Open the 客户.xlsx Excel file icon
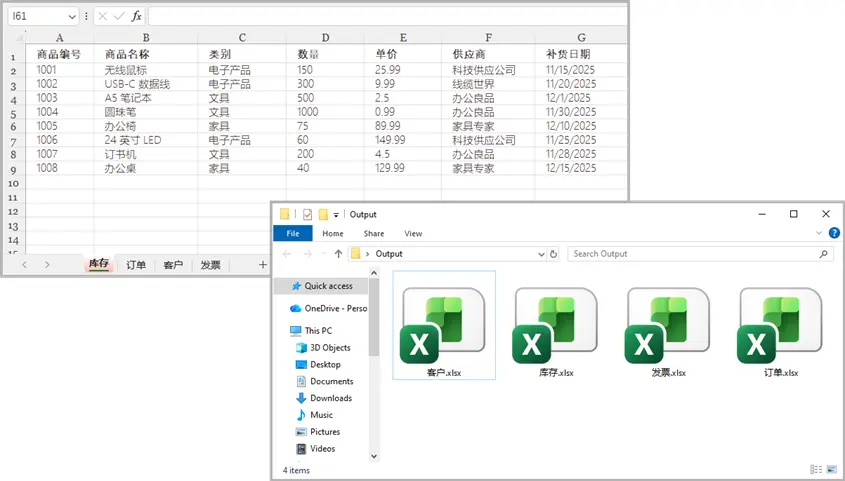Image resolution: width=845 pixels, height=481 pixels. (x=443, y=325)
